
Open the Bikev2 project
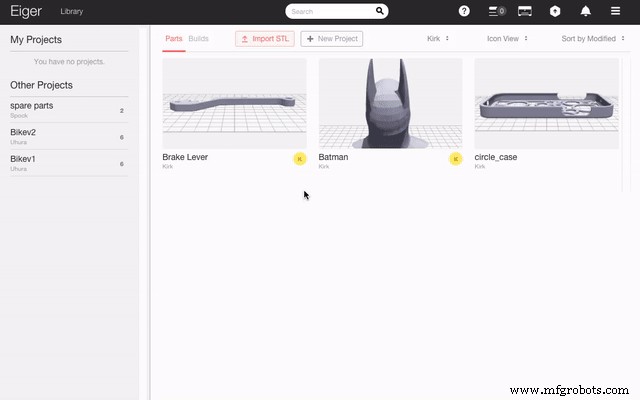69,136
